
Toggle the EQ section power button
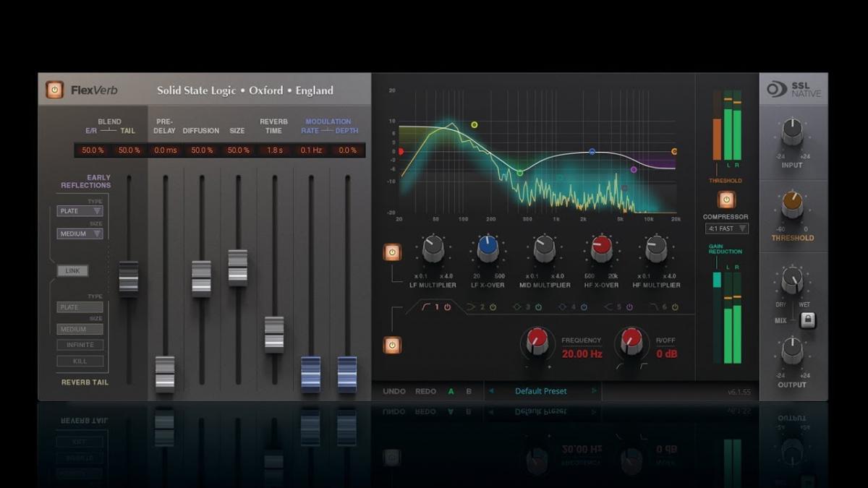391,345
